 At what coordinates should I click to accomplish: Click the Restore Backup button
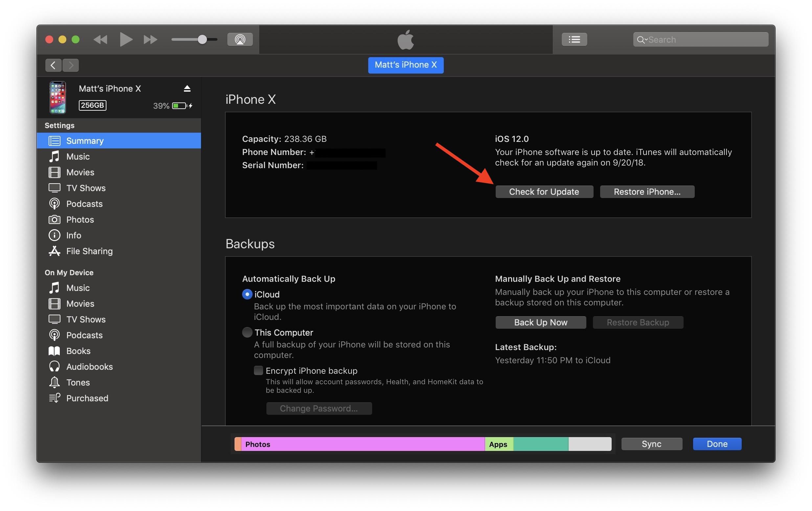pyautogui.click(x=638, y=322)
